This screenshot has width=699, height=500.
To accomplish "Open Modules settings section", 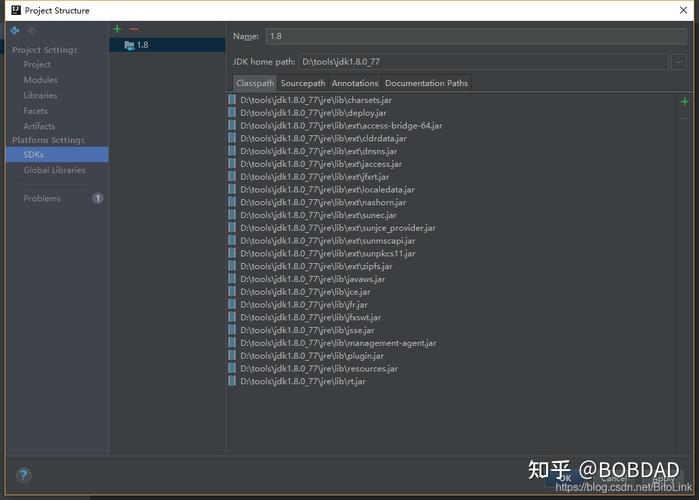I will click(x=41, y=80).
